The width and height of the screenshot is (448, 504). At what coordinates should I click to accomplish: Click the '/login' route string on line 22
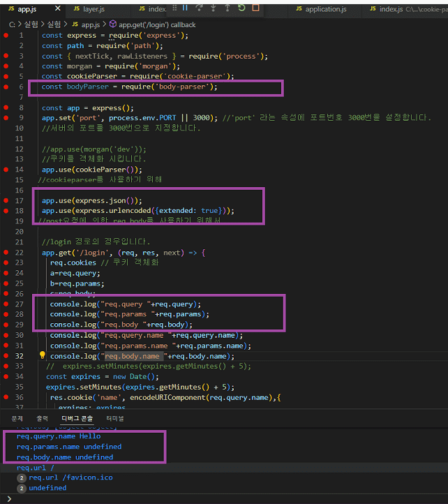pos(92,253)
